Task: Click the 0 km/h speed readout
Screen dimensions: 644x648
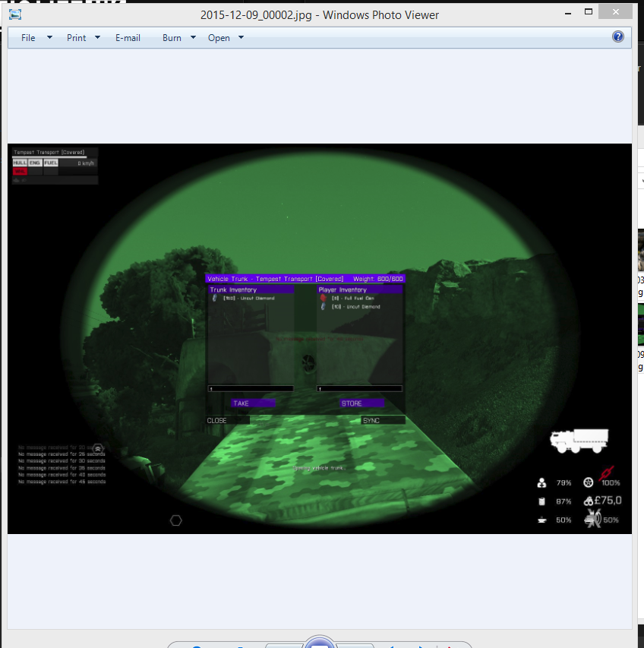Action: click(x=86, y=163)
